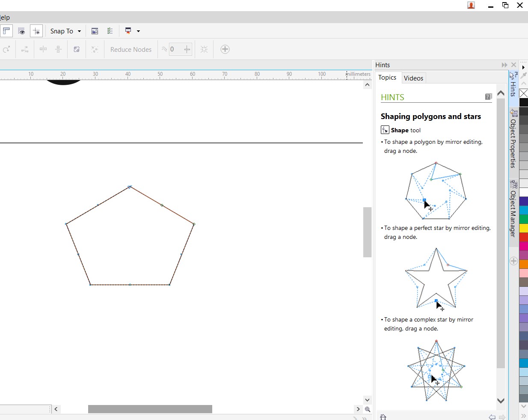Screen dimensions: 528x420
Task: Select the magenta color swatch
Action: (x=524, y=246)
